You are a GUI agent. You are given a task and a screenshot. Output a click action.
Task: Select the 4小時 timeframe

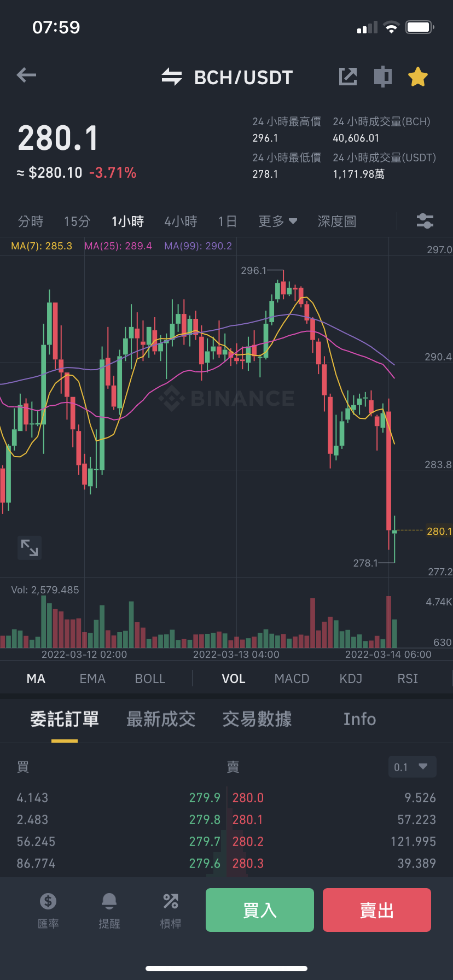[181, 221]
